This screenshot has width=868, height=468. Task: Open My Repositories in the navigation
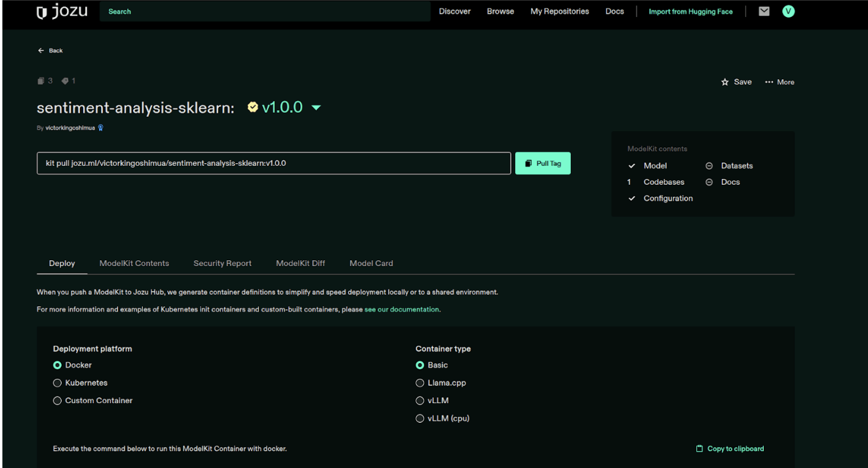click(560, 12)
